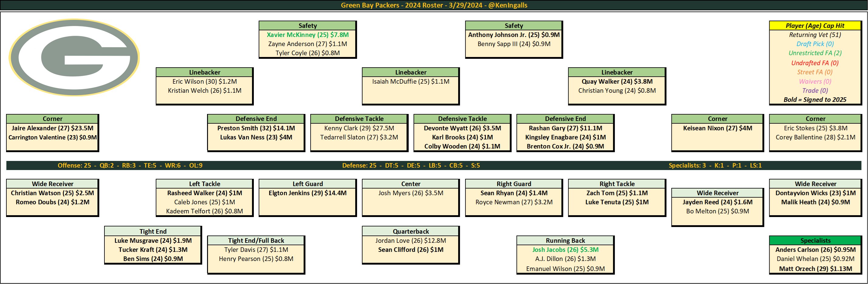Click Jayden Reed (24) $1.6M row
Viewport: 868px width, 284px height.
tap(718, 202)
